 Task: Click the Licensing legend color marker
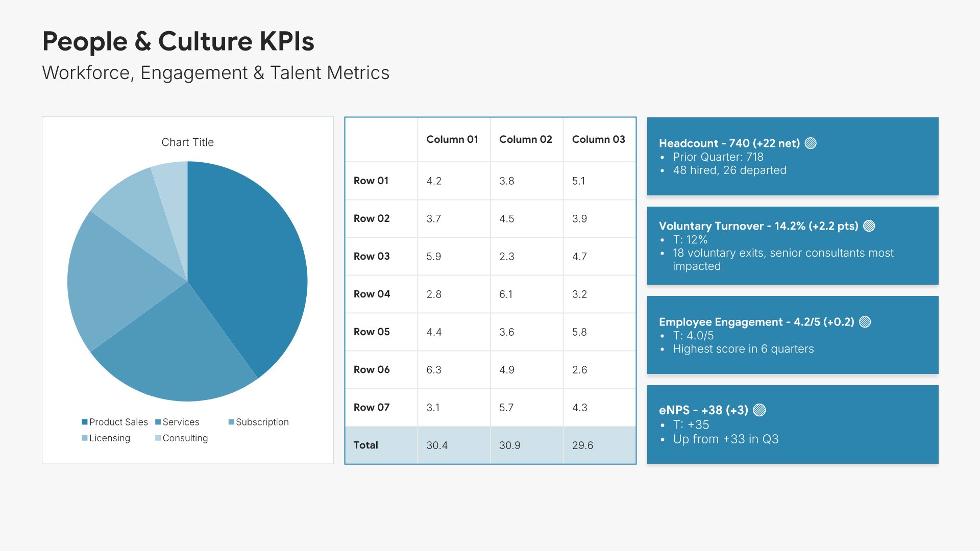85,438
